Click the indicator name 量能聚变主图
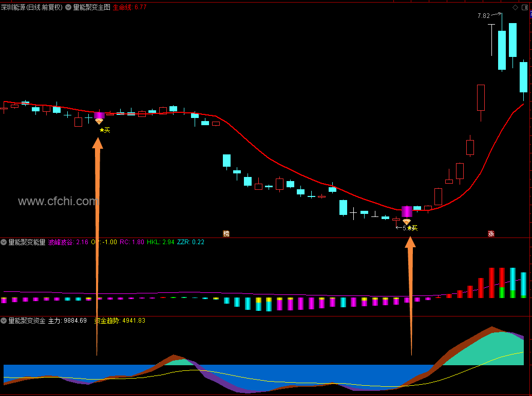 91,7
